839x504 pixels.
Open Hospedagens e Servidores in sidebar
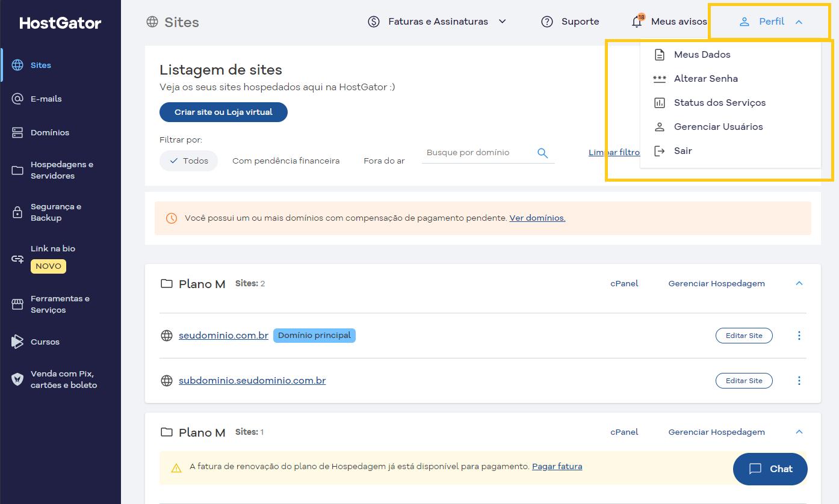(x=62, y=170)
